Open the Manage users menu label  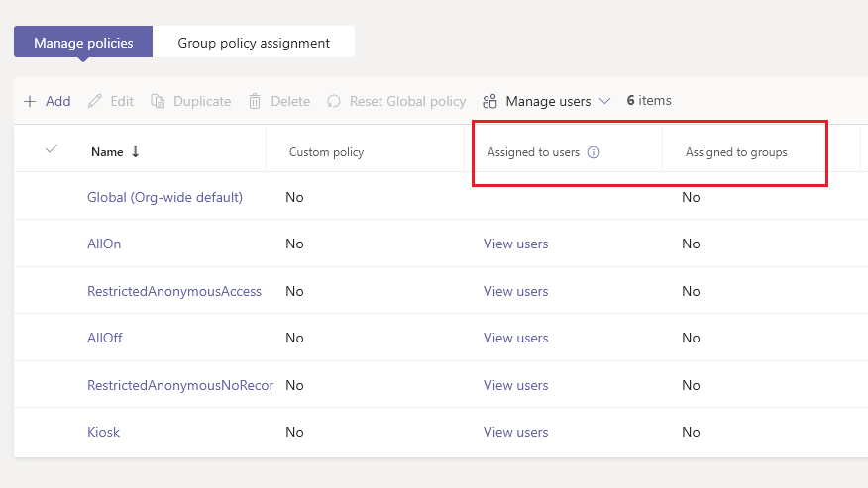[548, 101]
